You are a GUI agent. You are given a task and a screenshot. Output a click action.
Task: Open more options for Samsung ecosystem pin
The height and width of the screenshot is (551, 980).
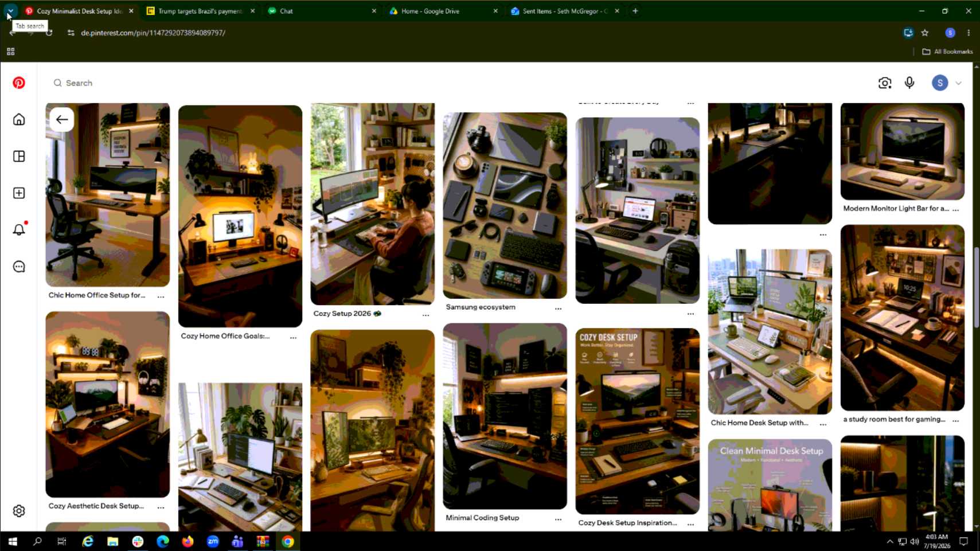pyautogui.click(x=559, y=308)
